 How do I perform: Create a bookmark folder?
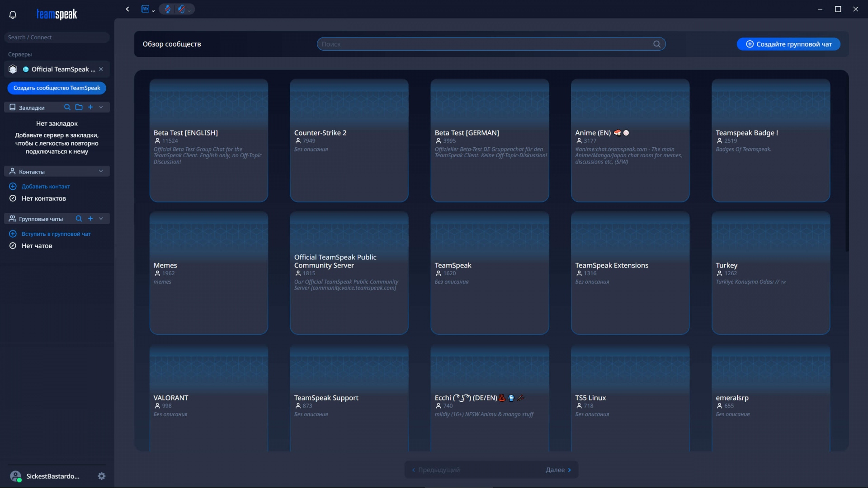pos(79,107)
